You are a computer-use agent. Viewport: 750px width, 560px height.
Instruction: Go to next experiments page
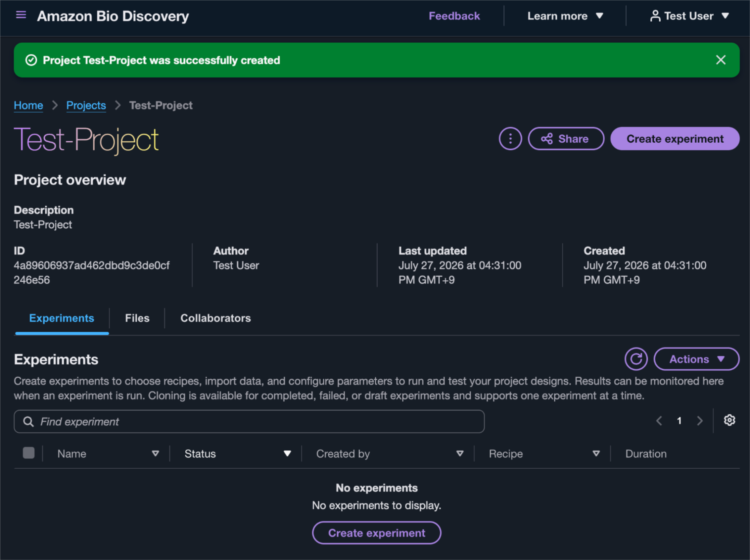pyautogui.click(x=700, y=421)
